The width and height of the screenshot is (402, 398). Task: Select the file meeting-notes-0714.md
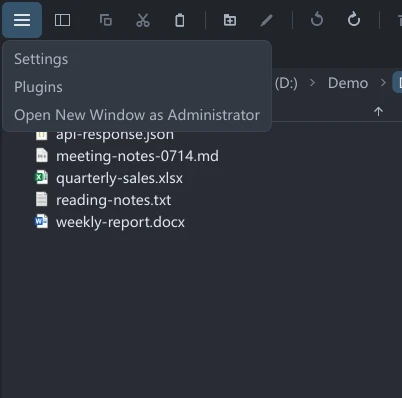(137, 156)
